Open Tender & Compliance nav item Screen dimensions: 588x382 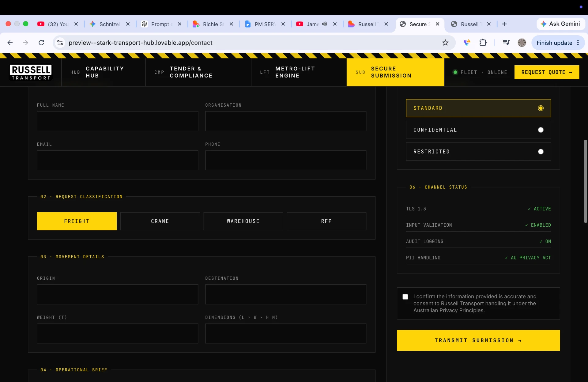coord(198,72)
